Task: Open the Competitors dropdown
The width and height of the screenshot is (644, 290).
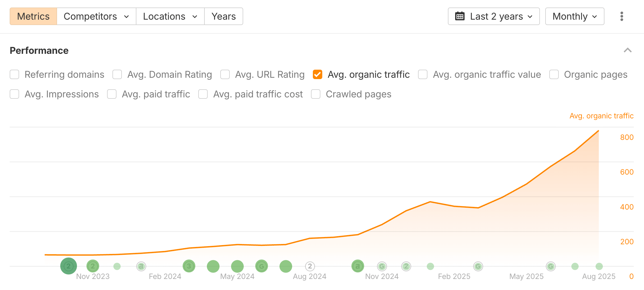Action: [96, 16]
